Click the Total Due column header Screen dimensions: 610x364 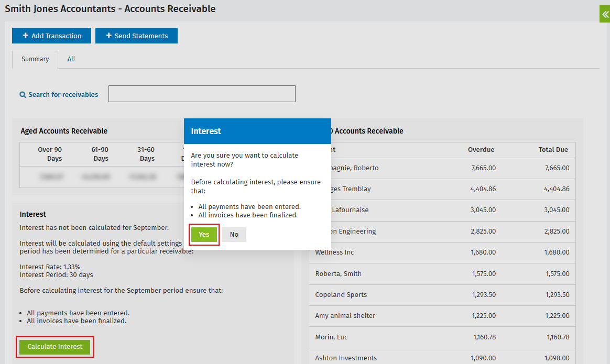point(553,150)
